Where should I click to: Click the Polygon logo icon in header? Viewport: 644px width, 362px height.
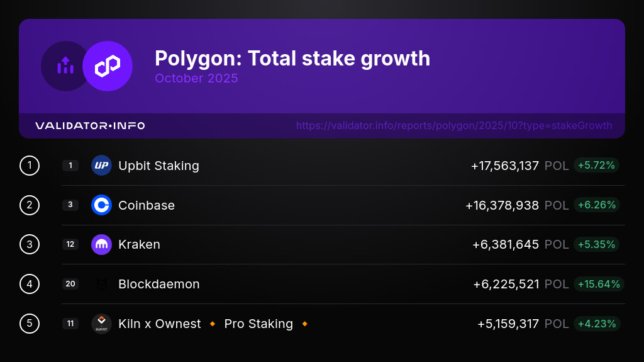[x=108, y=66]
